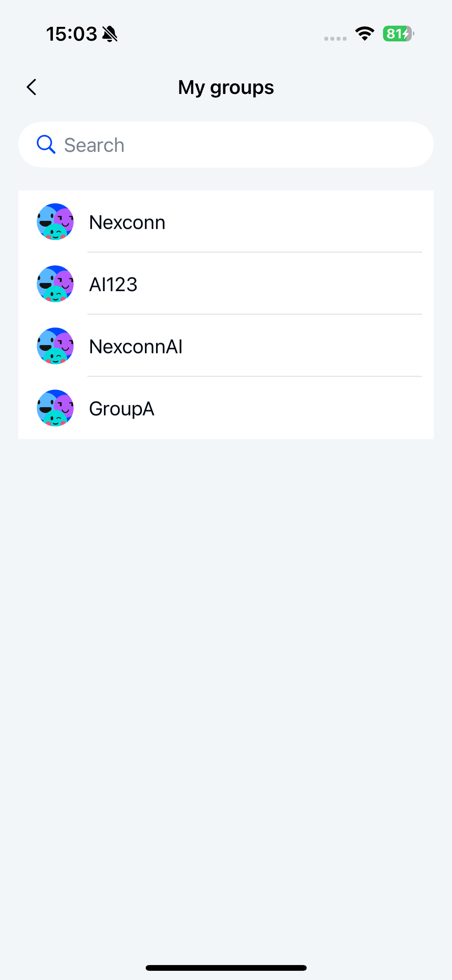The height and width of the screenshot is (980, 452).
Task: Tap the cellular signal dots
Action: tap(335, 38)
